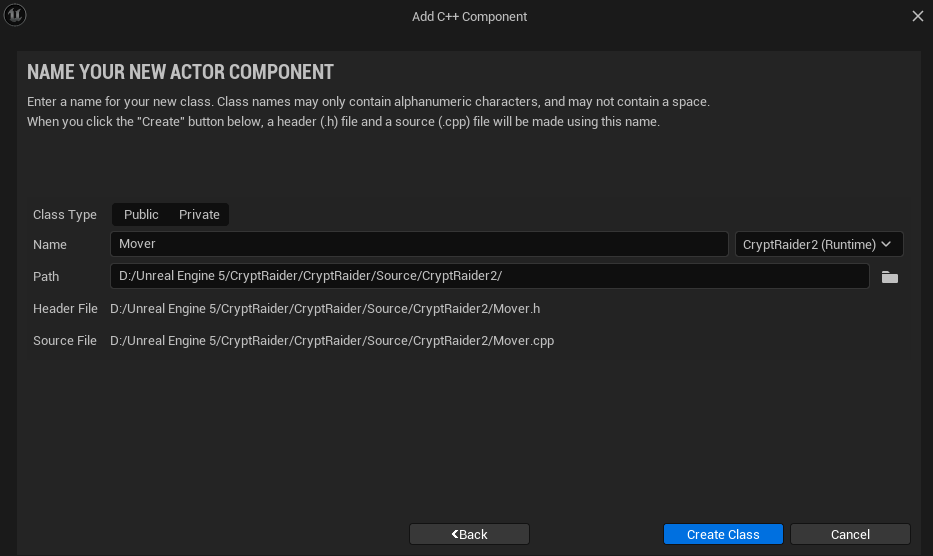Select the Header File path ending Mover.h
The image size is (933, 556).
325,308
